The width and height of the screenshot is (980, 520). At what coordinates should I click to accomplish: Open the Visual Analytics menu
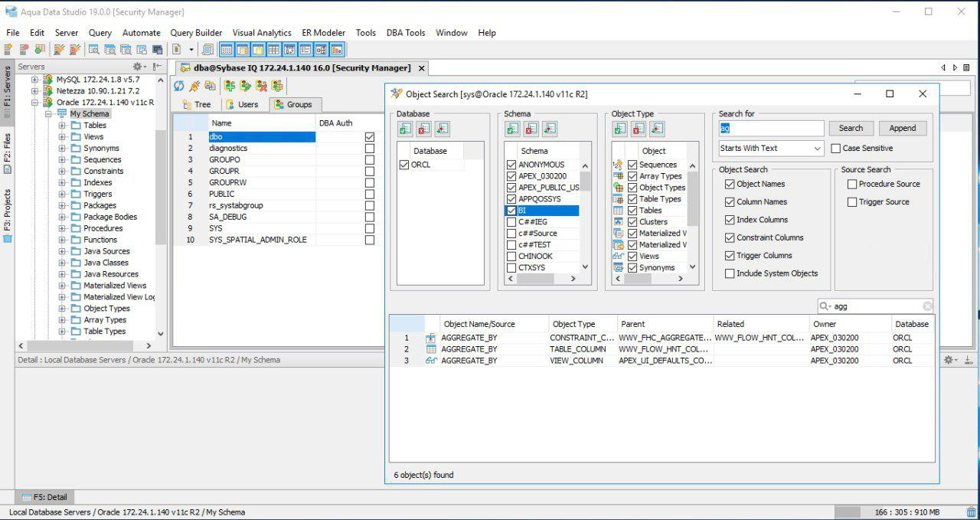[262, 33]
